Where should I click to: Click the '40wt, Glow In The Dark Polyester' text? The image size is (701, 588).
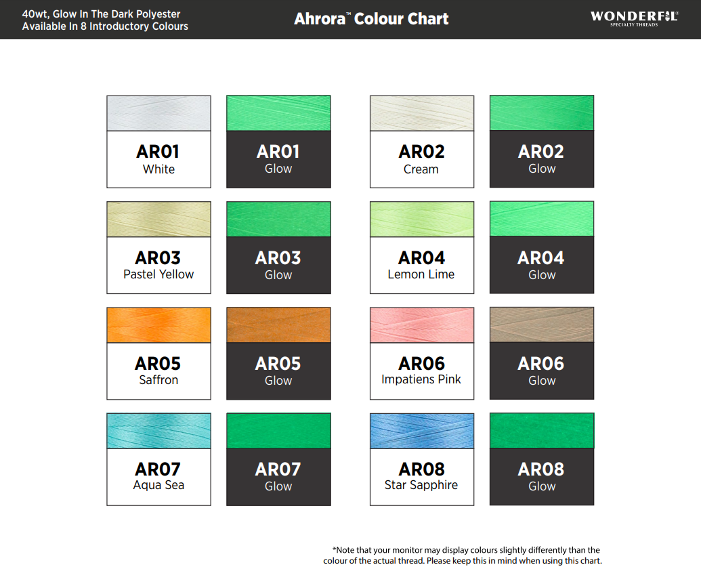pyautogui.click(x=101, y=14)
